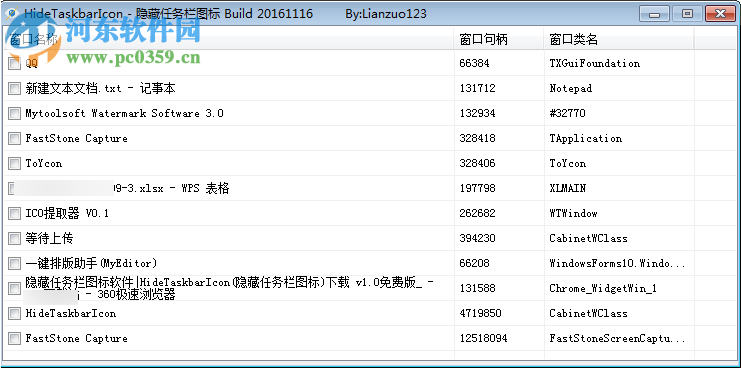Click the HideTaskbarIcon list entry name
The image size is (741, 368).
(x=70, y=314)
